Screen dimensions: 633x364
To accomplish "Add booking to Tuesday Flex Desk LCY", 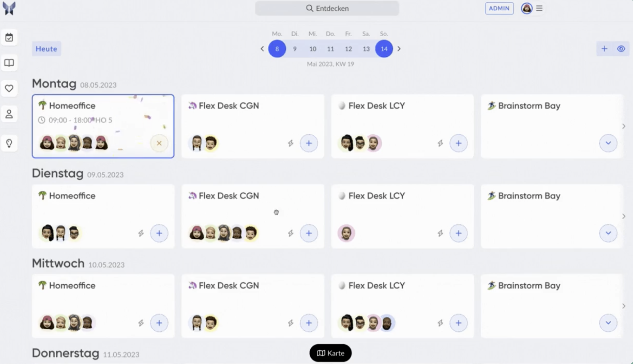I will [458, 233].
